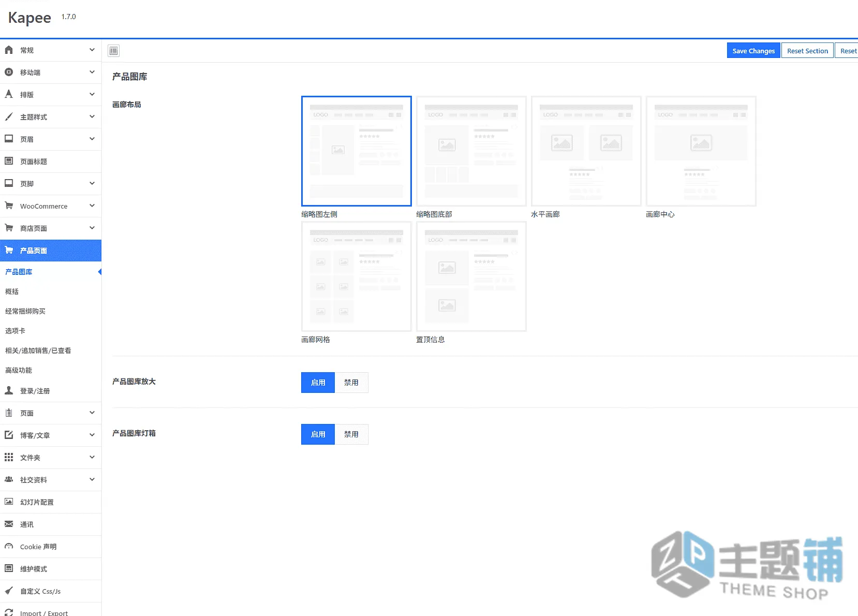Expand the 页脚 section chevron
The width and height of the screenshot is (858, 616).
(92, 183)
